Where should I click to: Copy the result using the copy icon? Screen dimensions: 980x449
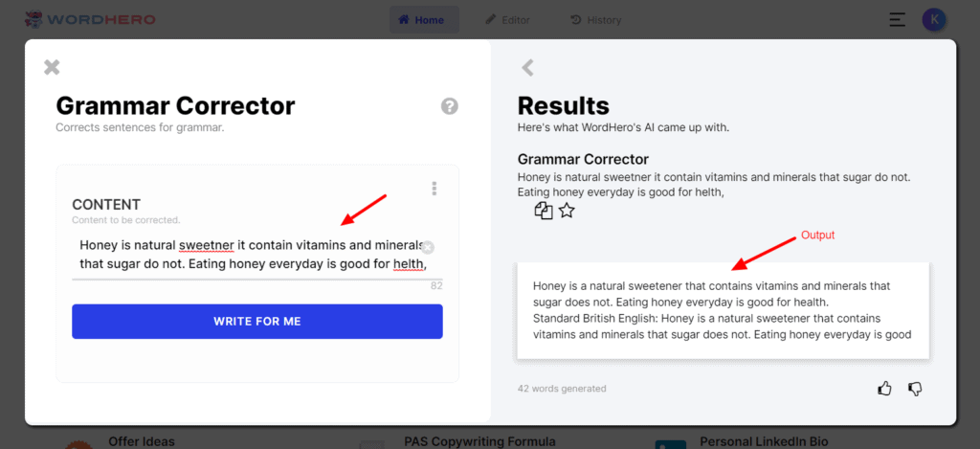tap(544, 211)
